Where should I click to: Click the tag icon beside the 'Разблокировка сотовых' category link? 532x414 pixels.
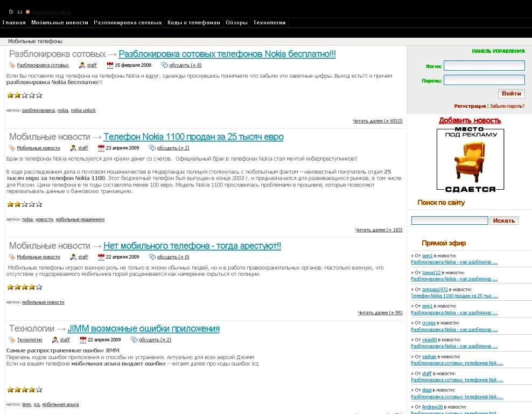(x=12, y=65)
